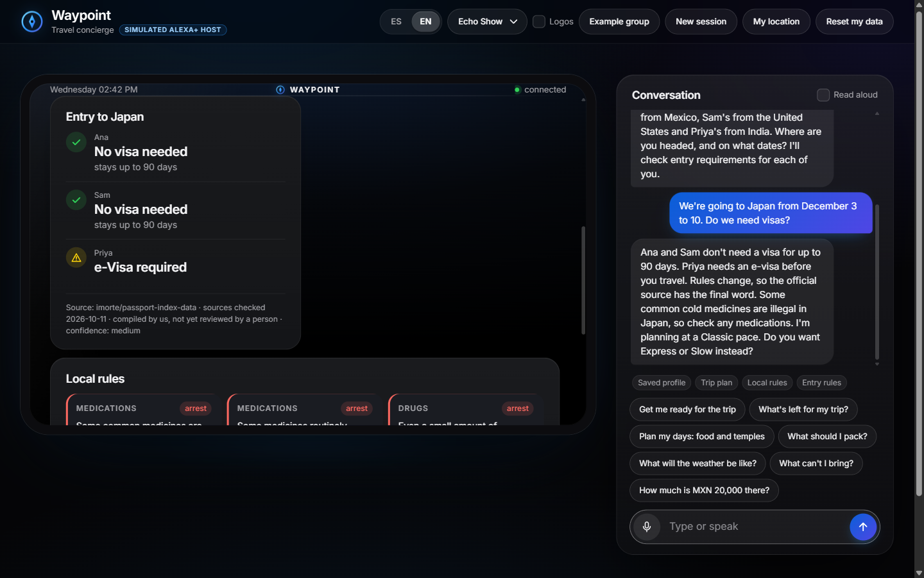Click the Source confidence note text
This screenshot has height=578, width=924.
[x=174, y=319]
